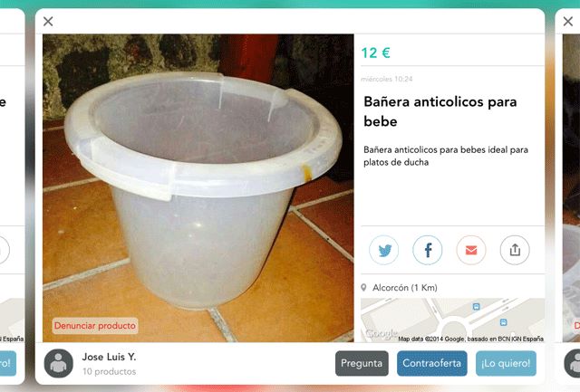This screenshot has height=392, width=580.
Task: Click the Alcorcón (1 Km) location text
Action: [x=405, y=288]
